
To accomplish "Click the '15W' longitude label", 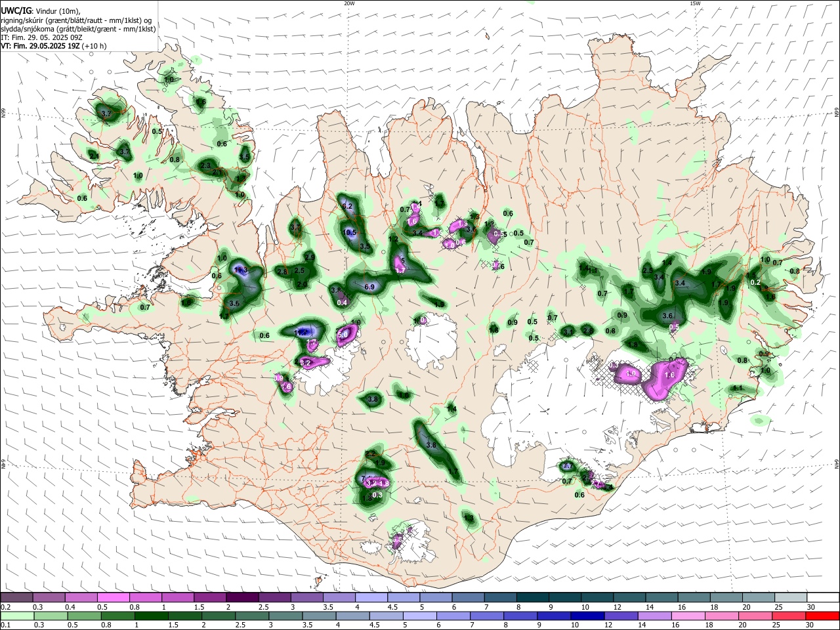I will pos(695,3).
